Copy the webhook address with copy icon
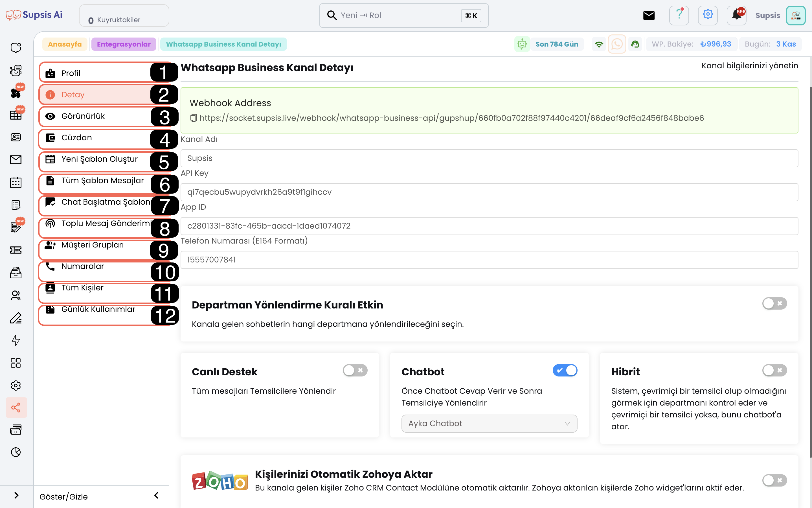The height and width of the screenshot is (508, 812). 193,118
